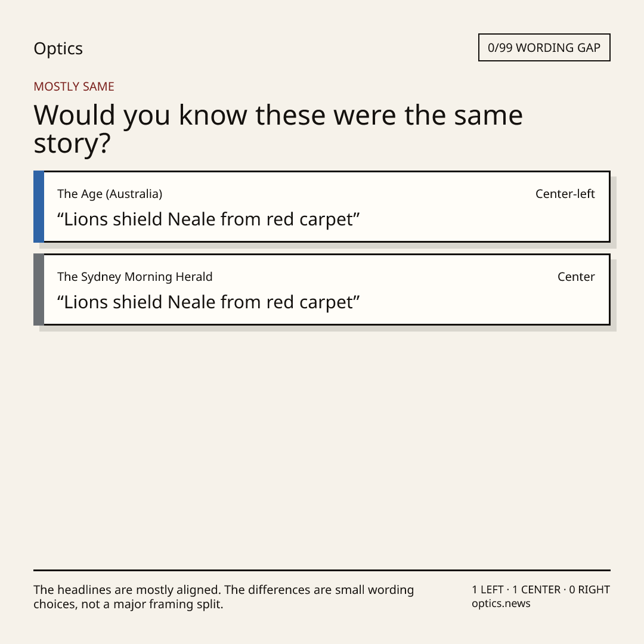644x644 pixels.
Task: Click the headlines are mostly aligned summary
Action: tap(224, 597)
